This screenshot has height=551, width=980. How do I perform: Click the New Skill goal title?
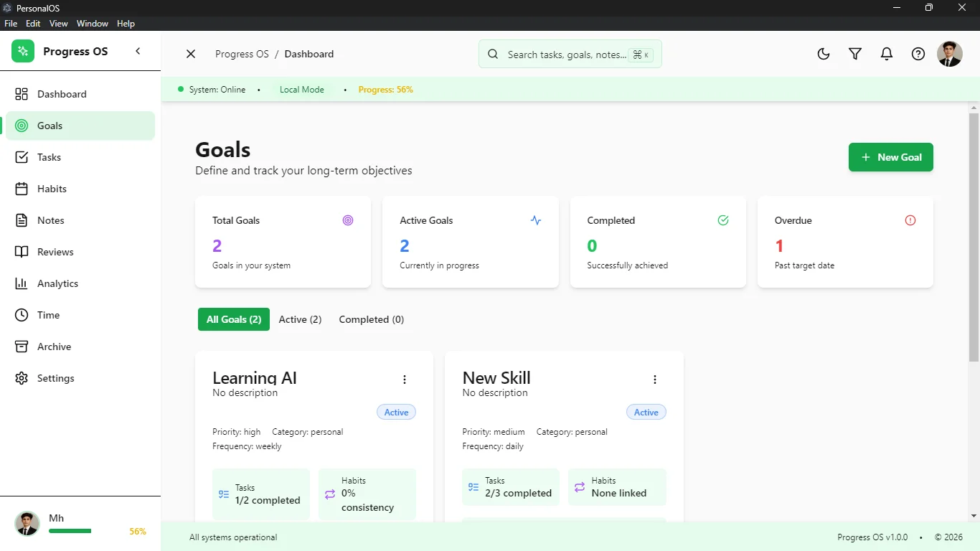tap(496, 378)
